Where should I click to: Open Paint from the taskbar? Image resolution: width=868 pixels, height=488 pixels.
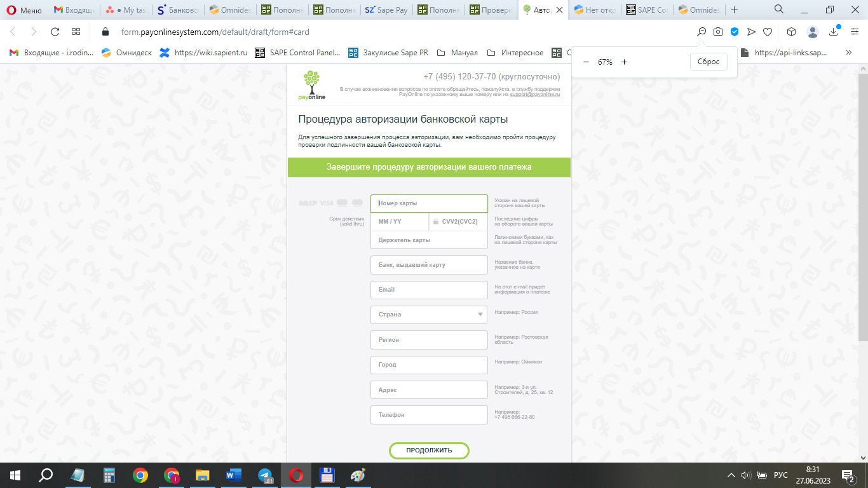358,475
